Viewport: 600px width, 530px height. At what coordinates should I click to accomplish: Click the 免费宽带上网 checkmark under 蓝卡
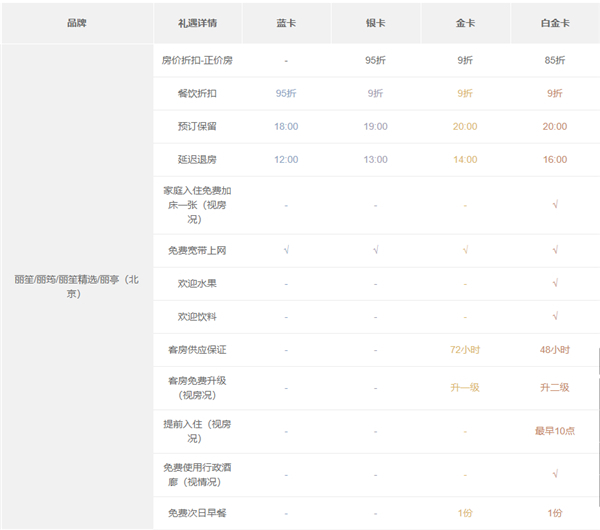click(285, 250)
